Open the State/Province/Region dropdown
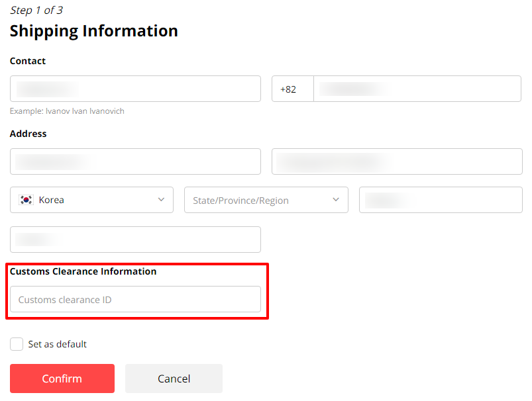 266,200
